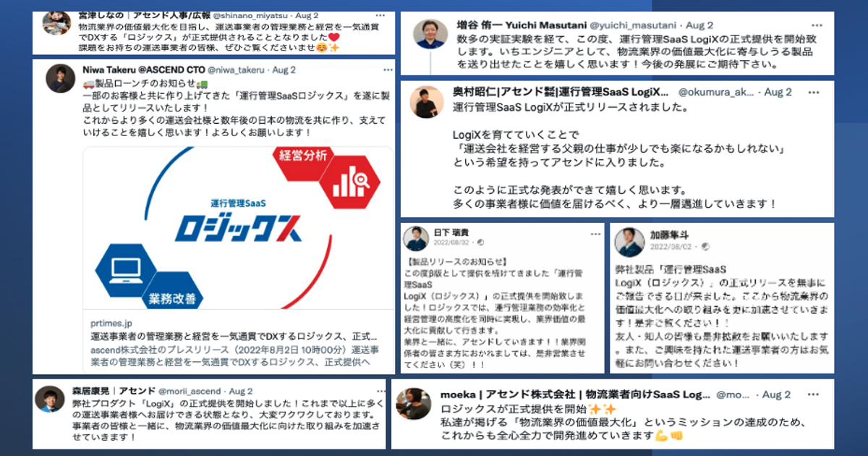Click the 2022/08/02 date on 加藤隼斗's post
The image size is (868, 456).
[671, 246]
